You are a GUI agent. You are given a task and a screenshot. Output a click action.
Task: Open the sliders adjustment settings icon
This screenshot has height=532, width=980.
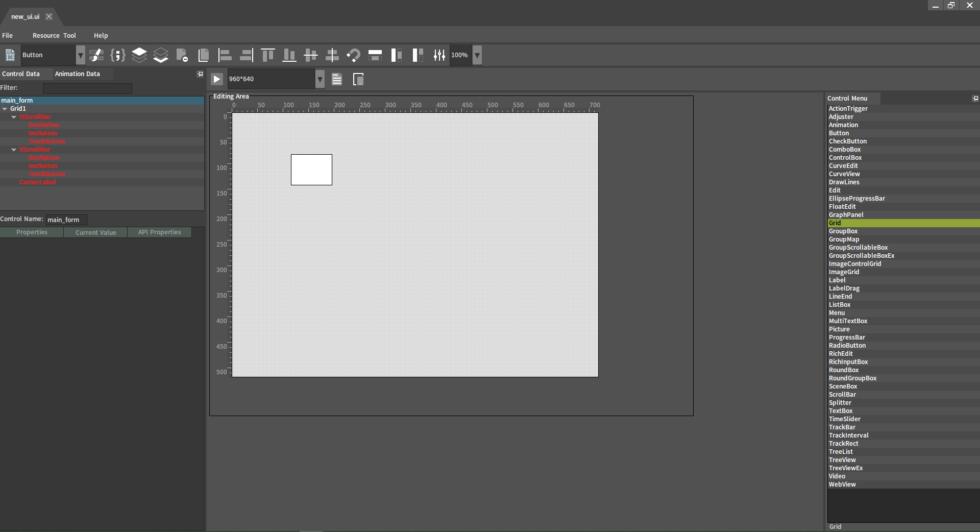click(439, 55)
